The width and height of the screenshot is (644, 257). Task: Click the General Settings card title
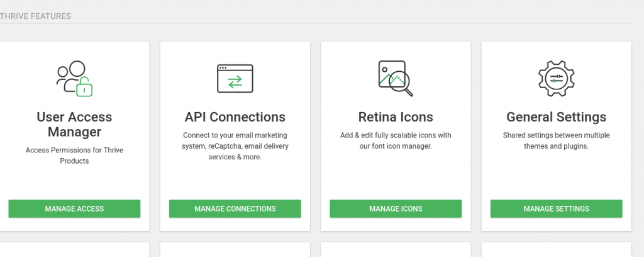tap(556, 117)
